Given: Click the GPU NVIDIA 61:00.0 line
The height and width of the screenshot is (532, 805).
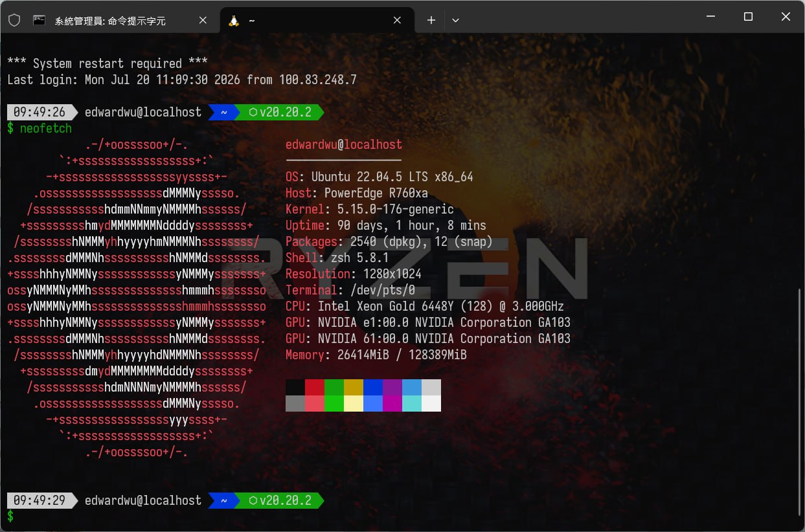Looking at the screenshot, I should click(428, 338).
